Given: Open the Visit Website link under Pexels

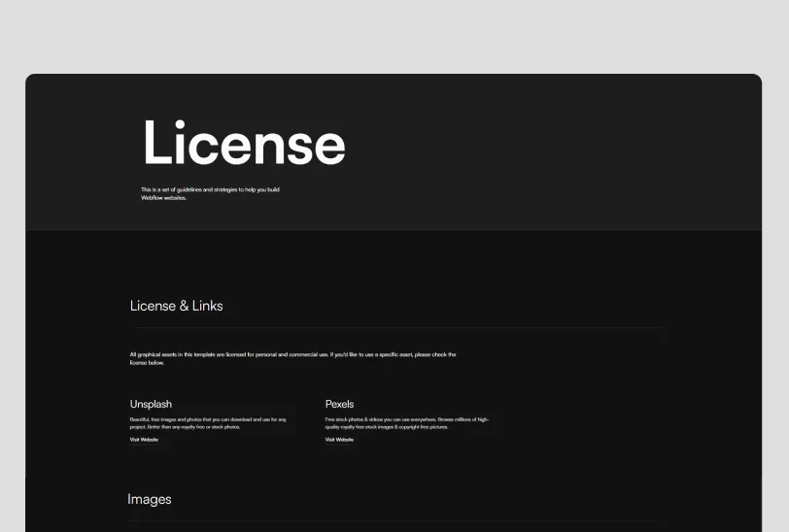Looking at the screenshot, I should click(x=339, y=440).
